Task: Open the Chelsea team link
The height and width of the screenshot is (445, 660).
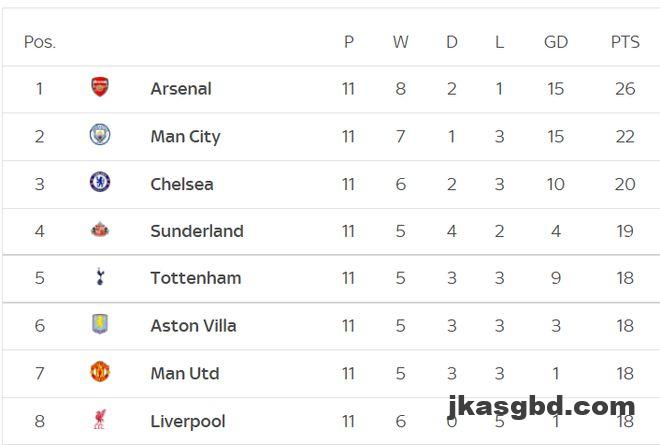Action: [182, 184]
